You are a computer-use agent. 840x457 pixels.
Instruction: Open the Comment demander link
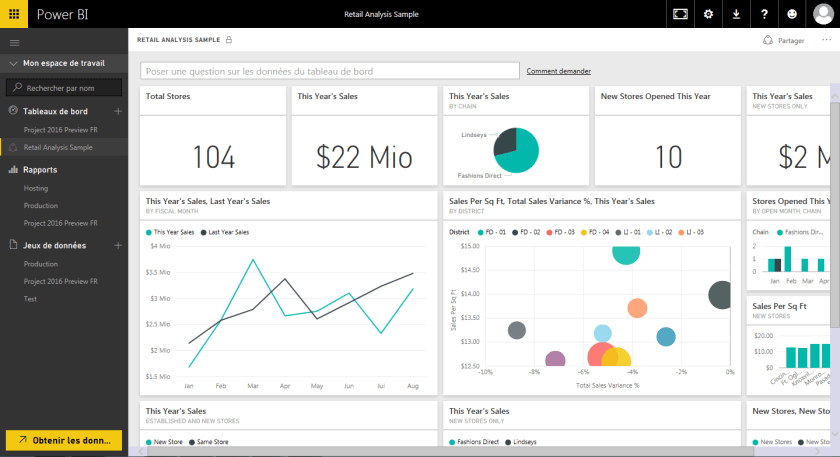pos(558,71)
